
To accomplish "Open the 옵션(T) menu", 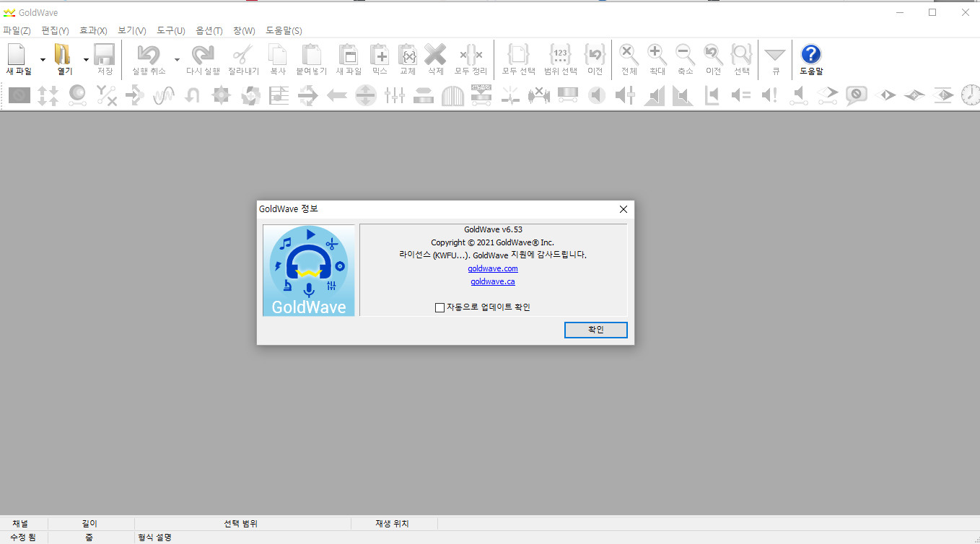I will point(209,30).
